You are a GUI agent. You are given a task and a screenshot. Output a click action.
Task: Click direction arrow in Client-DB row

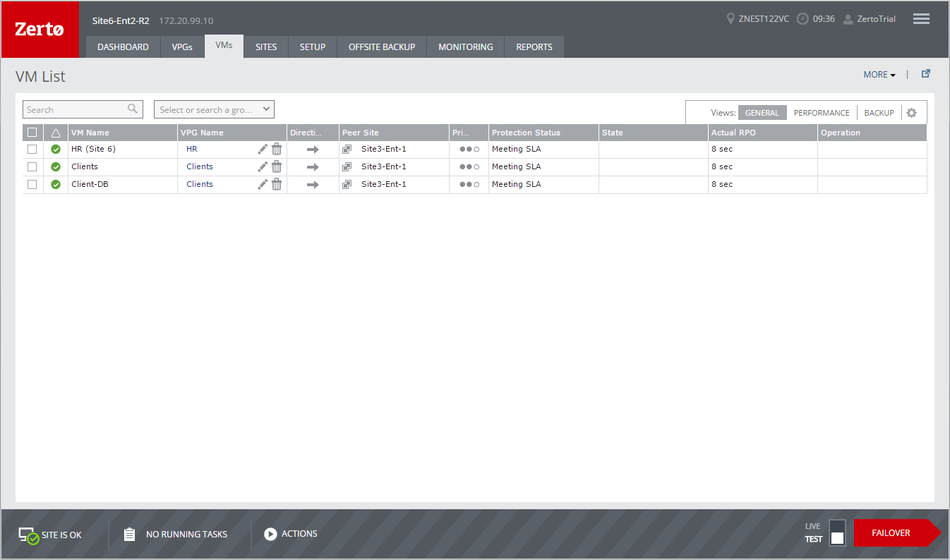pyautogui.click(x=313, y=184)
